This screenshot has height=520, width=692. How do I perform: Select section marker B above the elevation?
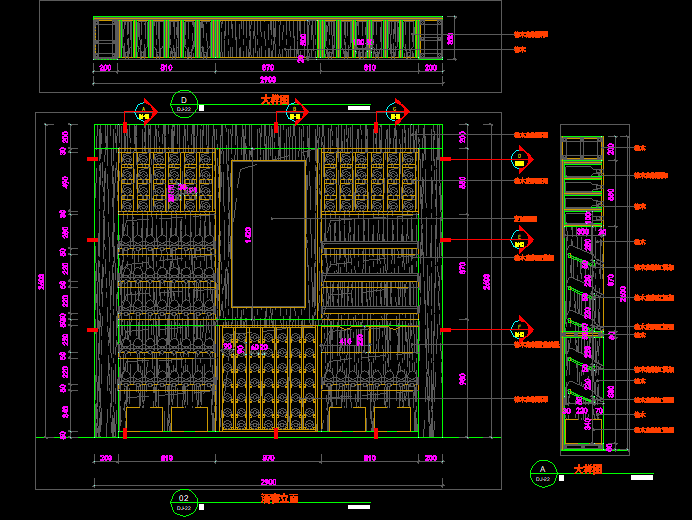click(x=296, y=112)
